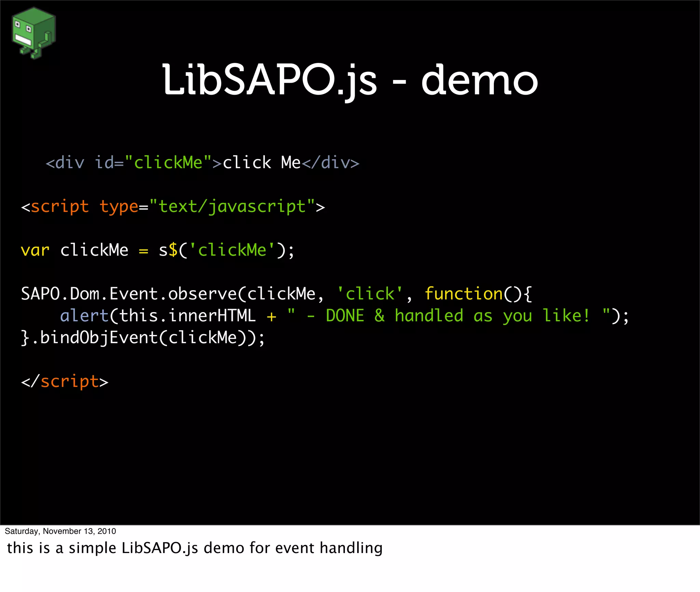This screenshot has width=700, height=592.
Task: Click the div clickMe HTML line
Action: point(202,163)
